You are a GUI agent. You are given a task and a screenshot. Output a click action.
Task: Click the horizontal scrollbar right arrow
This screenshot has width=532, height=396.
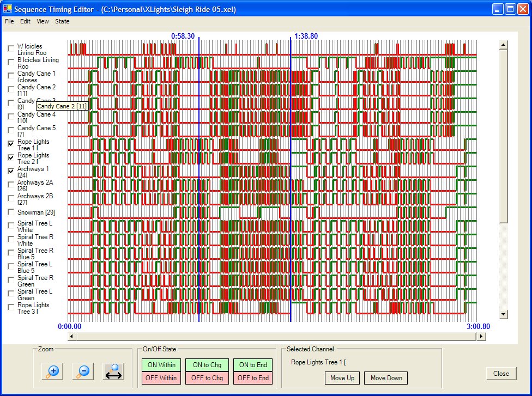(x=481, y=336)
